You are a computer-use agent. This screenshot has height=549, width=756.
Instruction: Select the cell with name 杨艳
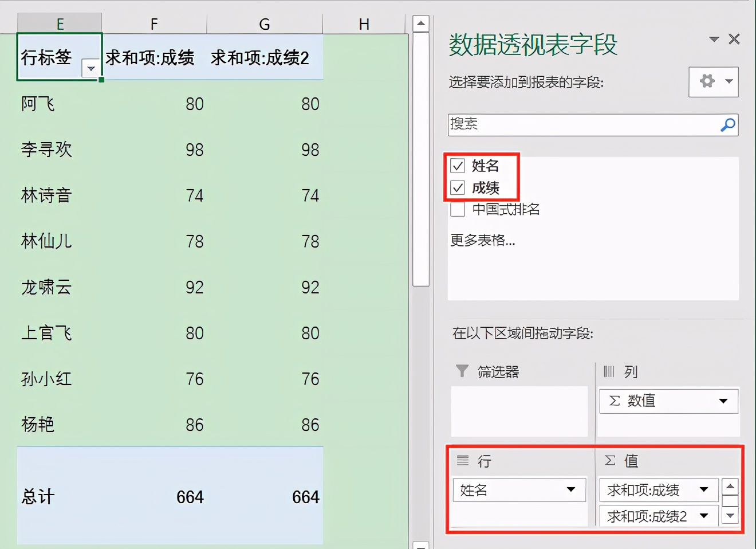(x=60, y=425)
